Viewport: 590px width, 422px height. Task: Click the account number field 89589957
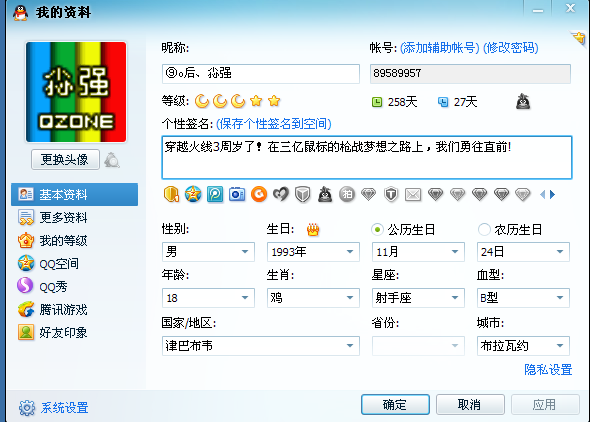coord(470,74)
